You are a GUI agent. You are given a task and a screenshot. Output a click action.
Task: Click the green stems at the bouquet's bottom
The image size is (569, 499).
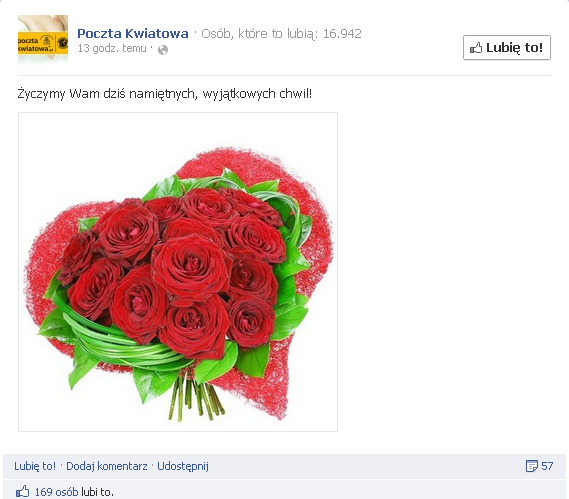click(x=196, y=397)
